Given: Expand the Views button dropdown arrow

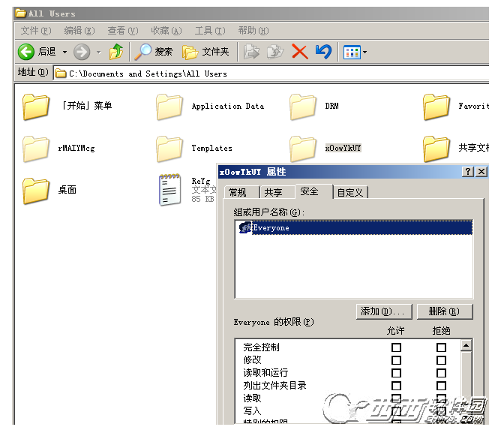Looking at the screenshot, I should [365, 53].
